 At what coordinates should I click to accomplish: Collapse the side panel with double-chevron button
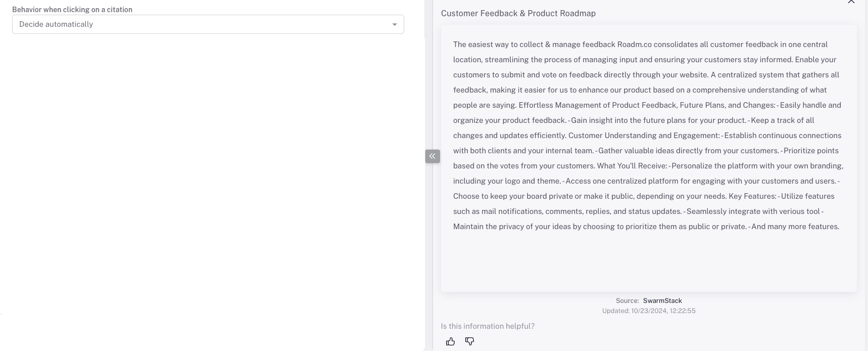point(432,156)
